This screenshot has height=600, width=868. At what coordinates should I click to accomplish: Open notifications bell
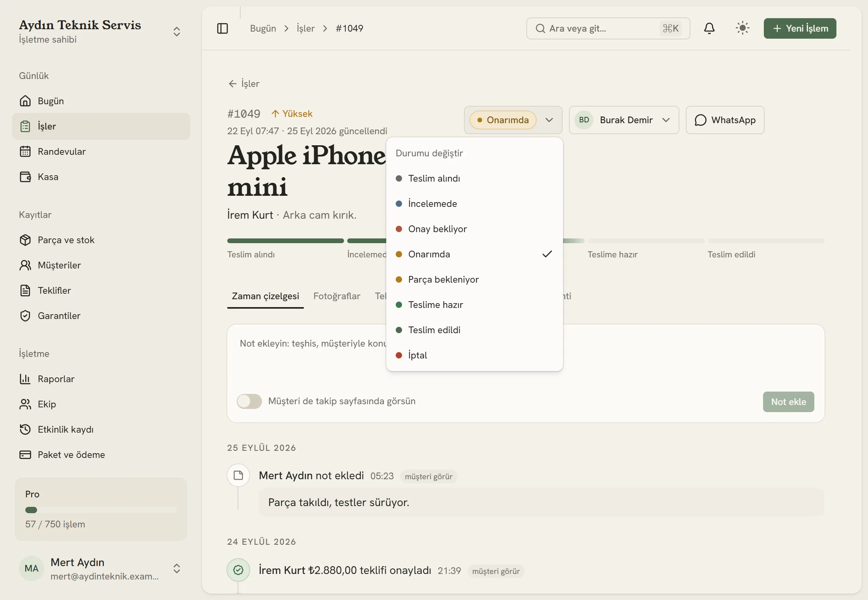pos(709,28)
